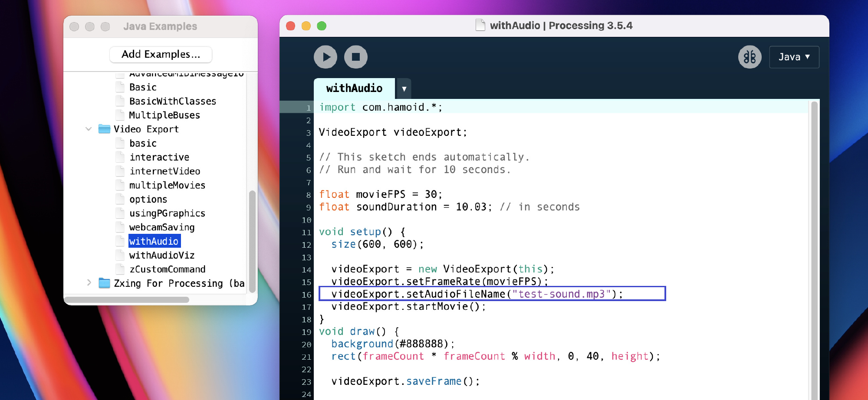
Task: Click line number 16 in the gutter
Action: pos(306,295)
